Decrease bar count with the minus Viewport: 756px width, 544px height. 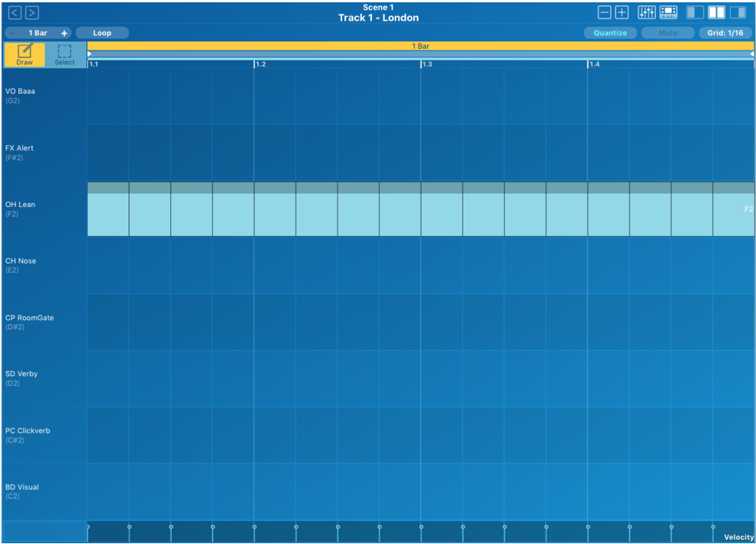(x=11, y=33)
